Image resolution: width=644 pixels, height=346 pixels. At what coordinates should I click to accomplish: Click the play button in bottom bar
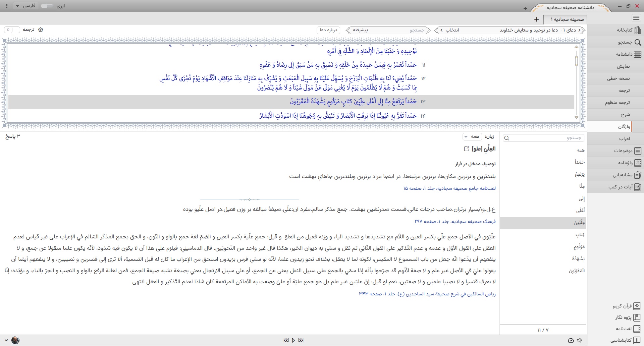click(293, 340)
